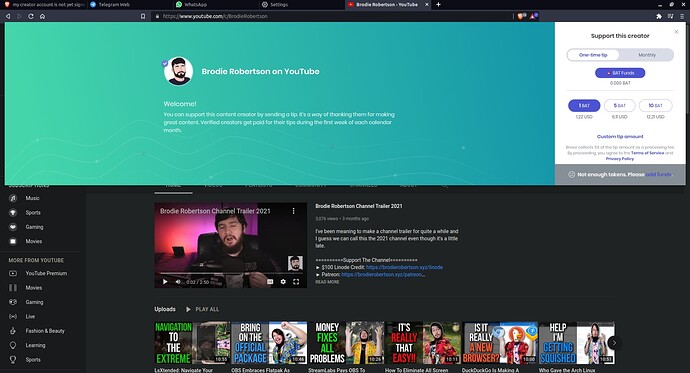Screen dimensions: 690x373
Task: Play the channel trailer video
Action: [165, 282]
